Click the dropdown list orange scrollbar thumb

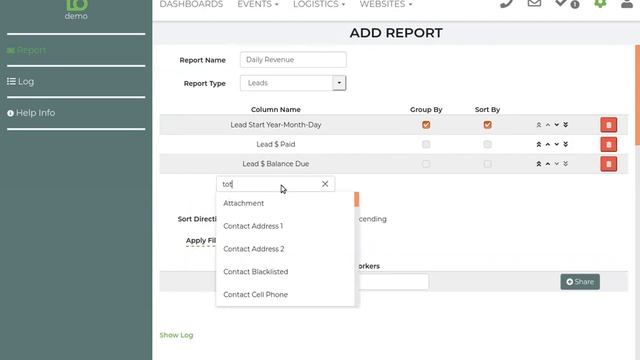pyautogui.click(x=357, y=200)
